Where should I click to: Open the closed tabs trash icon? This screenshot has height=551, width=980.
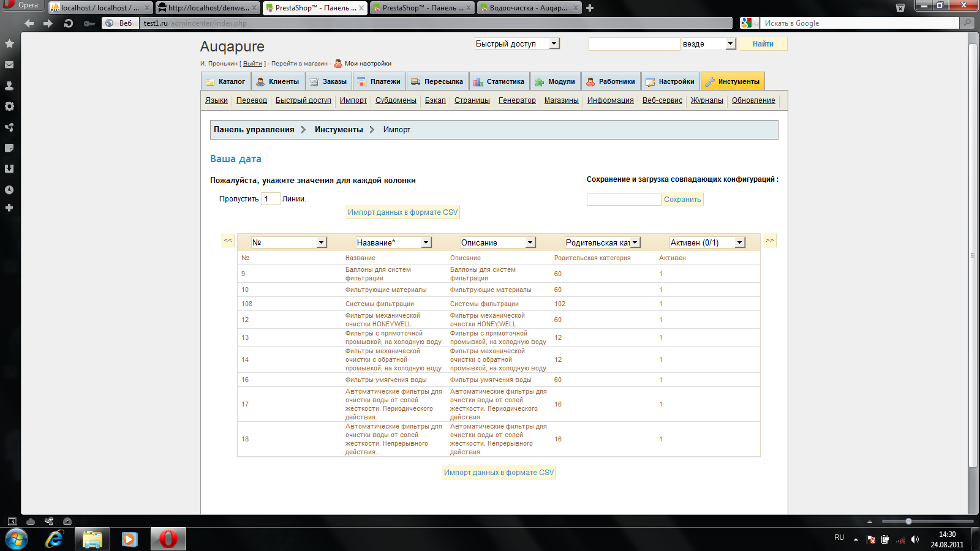coord(900,8)
